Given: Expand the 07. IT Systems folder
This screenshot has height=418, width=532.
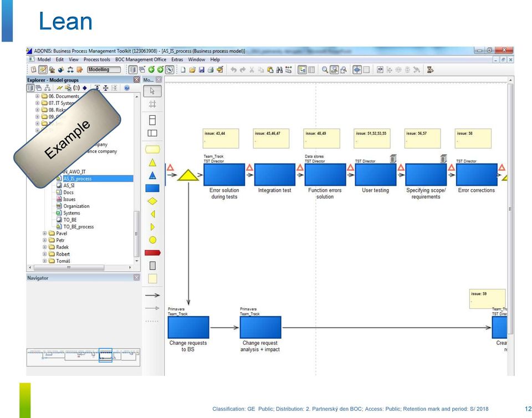Looking at the screenshot, I should 37,103.
